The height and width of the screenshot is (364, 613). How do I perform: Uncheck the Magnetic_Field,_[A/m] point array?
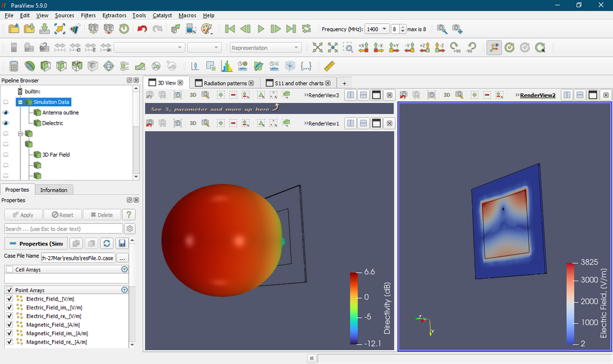(x=8, y=324)
